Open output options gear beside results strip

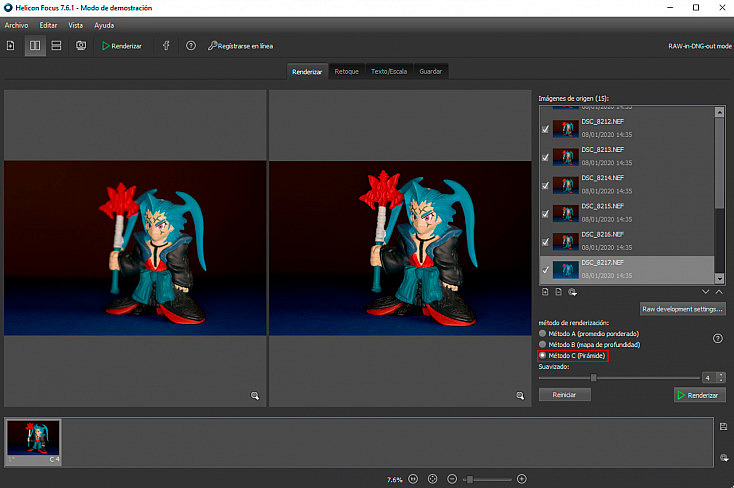pos(724,458)
